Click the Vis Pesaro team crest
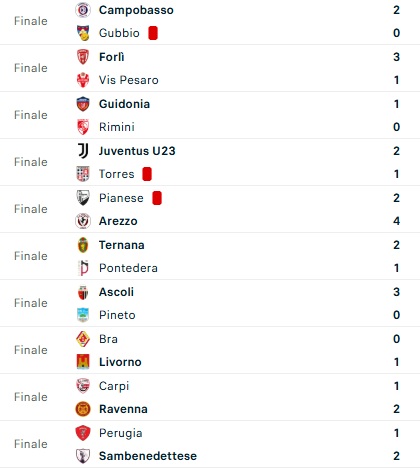 click(83, 80)
